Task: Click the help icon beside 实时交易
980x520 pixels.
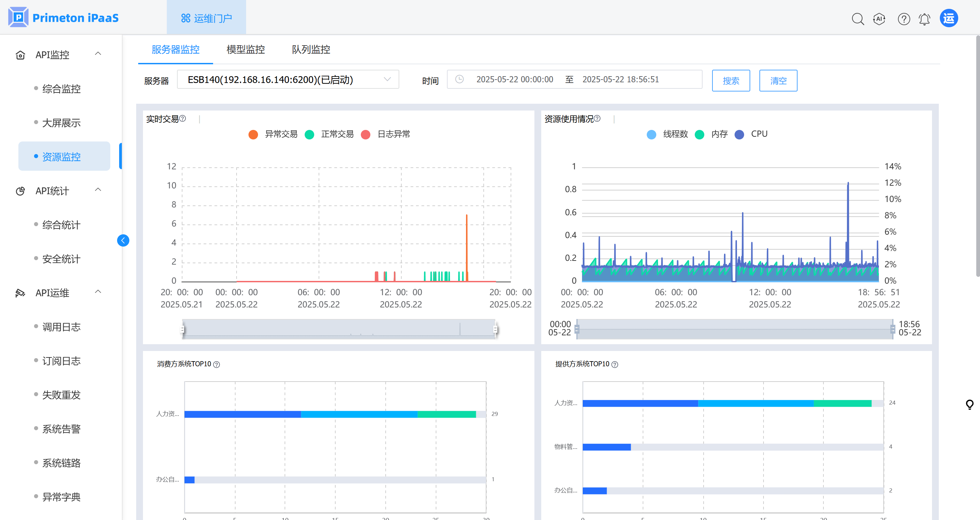Action: pyautogui.click(x=182, y=119)
